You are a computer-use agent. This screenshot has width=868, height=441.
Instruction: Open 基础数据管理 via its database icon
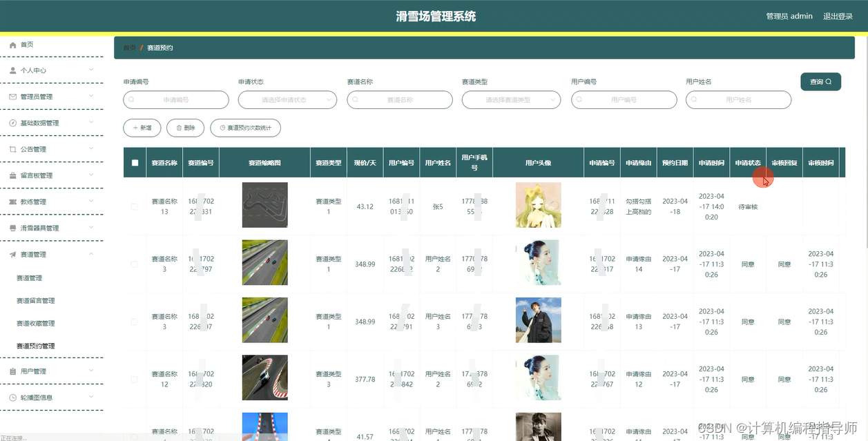pos(11,123)
